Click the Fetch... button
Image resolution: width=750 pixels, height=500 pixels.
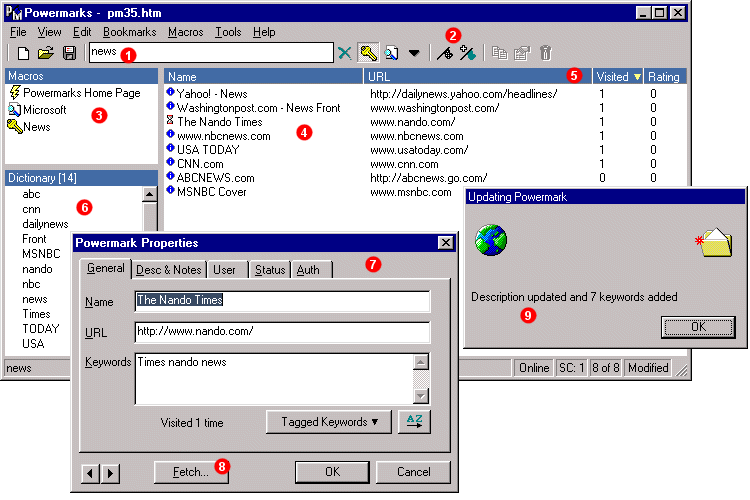pos(191,472)
